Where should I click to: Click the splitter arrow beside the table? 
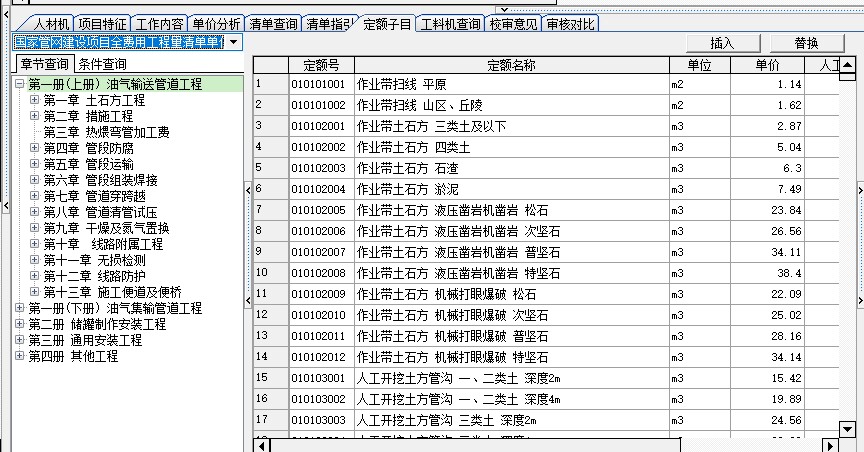[x=248, y=188]
